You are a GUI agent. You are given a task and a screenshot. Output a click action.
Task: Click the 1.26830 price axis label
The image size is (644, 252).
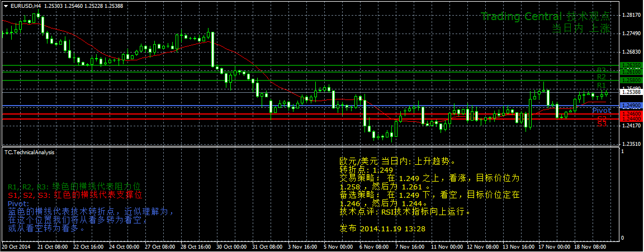click(632, 52)
